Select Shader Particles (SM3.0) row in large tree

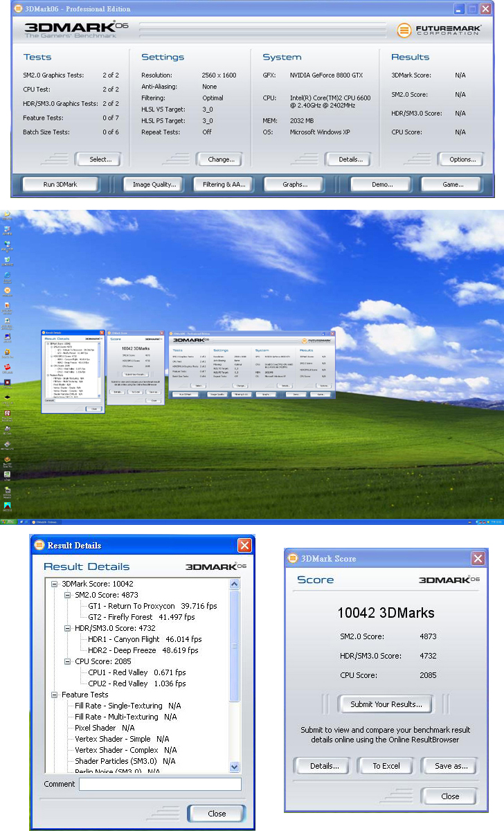click(125, 761)
